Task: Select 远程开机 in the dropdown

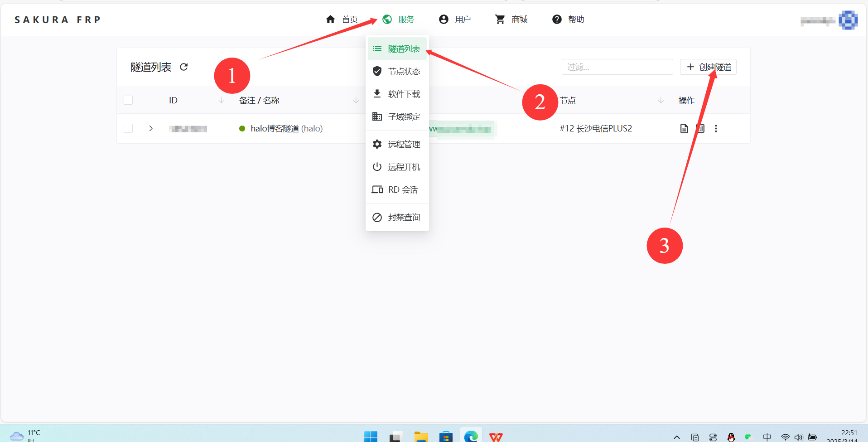Action: (397, 167)
